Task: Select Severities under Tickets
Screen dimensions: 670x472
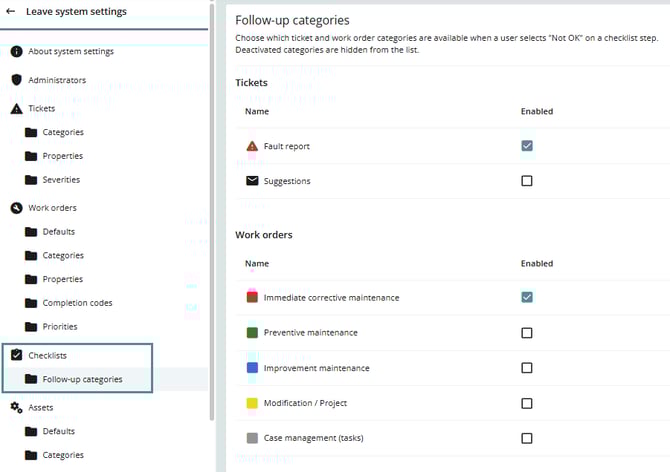Action: [x=61, y=180]
